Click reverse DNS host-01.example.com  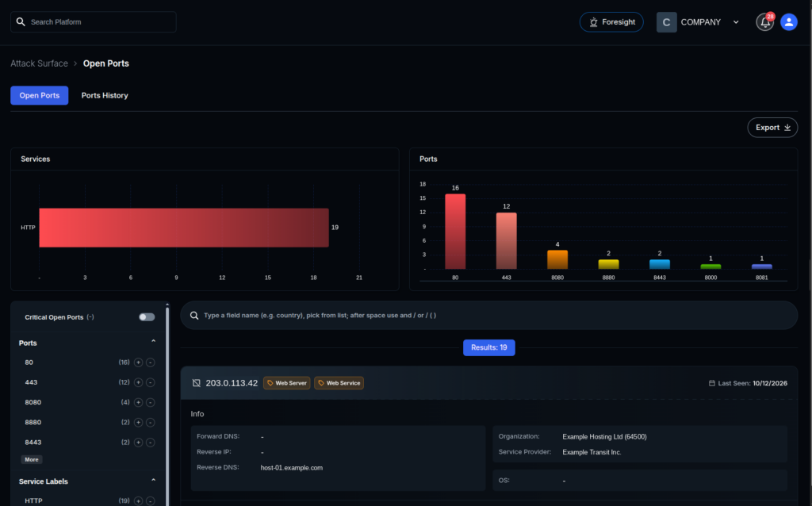292,468
